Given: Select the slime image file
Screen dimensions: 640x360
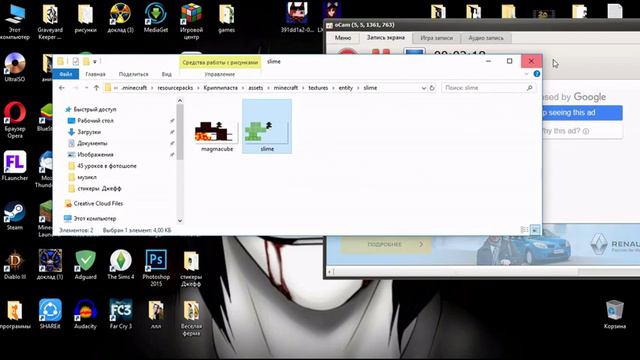Looking at the screenshot, I should click(x=267, y=127).
